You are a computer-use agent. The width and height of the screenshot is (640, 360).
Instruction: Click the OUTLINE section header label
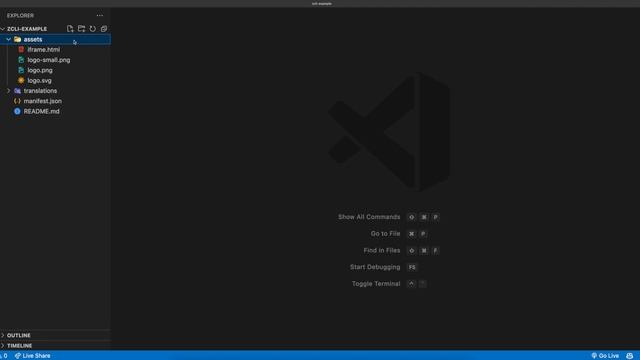click(x=19, y=335)
